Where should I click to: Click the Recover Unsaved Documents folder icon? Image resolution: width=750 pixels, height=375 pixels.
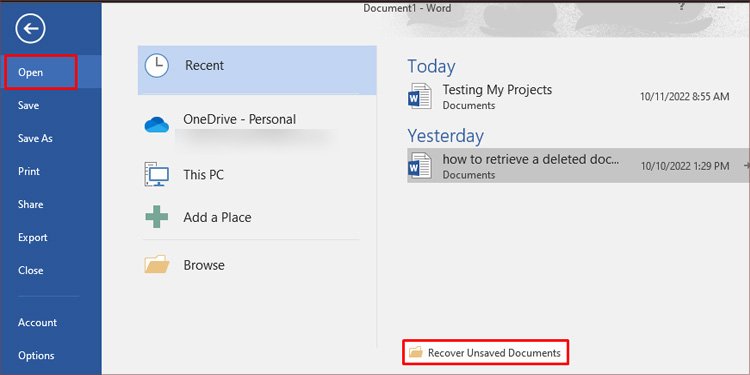(x=416, y=353)
